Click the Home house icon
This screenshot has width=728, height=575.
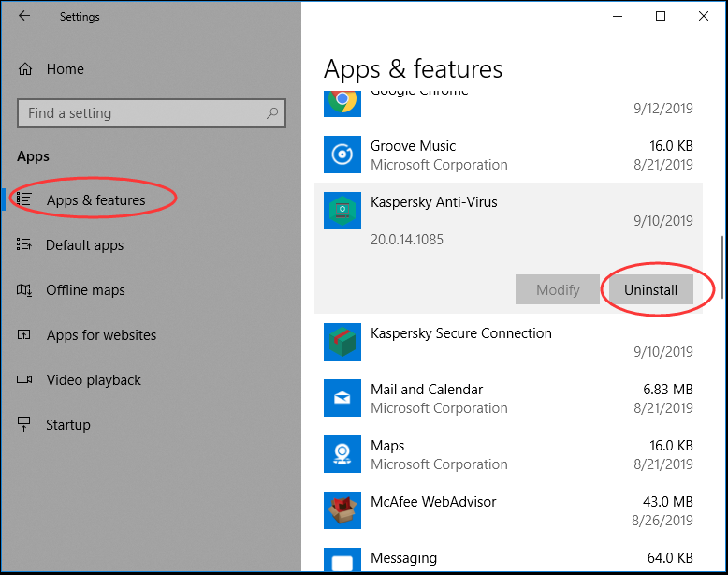25,69
